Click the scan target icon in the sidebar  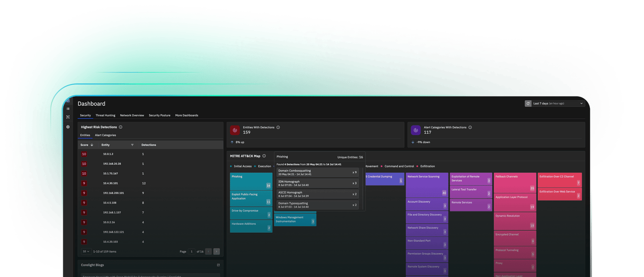click(x=68, y=117)
